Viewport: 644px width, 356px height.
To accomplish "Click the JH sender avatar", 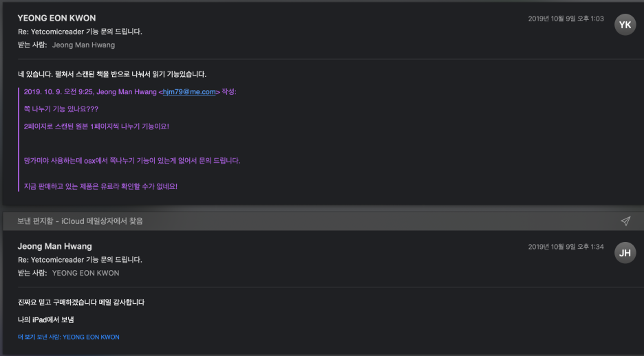I will (x=625, y=252).
